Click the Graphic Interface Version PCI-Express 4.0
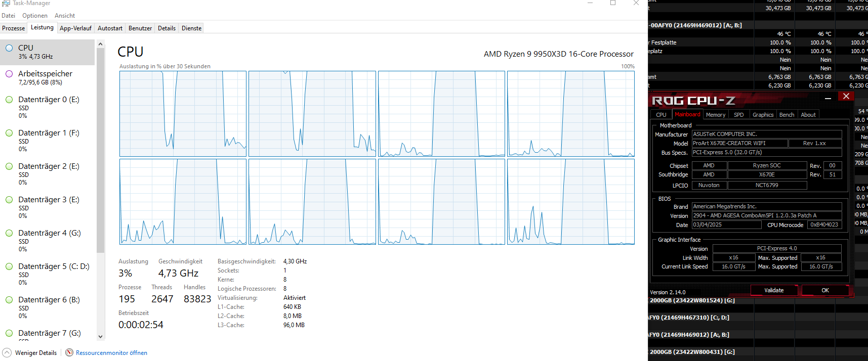The width and height of the screenshot is (868, 361). tap(777, 248)
